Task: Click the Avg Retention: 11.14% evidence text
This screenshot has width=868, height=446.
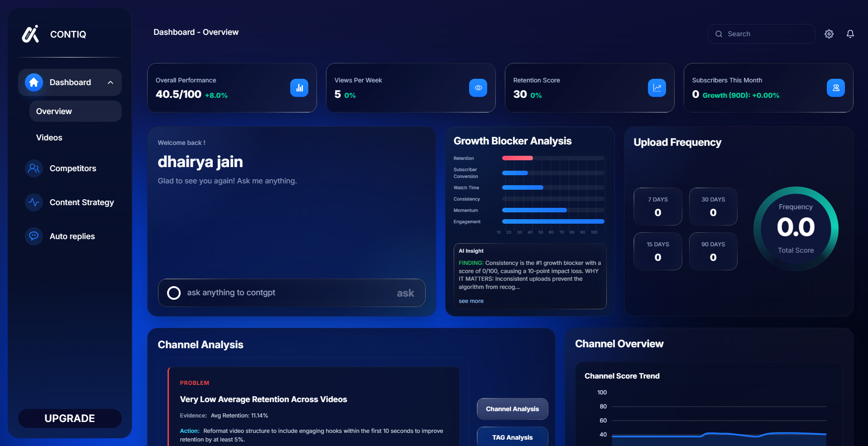Action: pos(240,416)
